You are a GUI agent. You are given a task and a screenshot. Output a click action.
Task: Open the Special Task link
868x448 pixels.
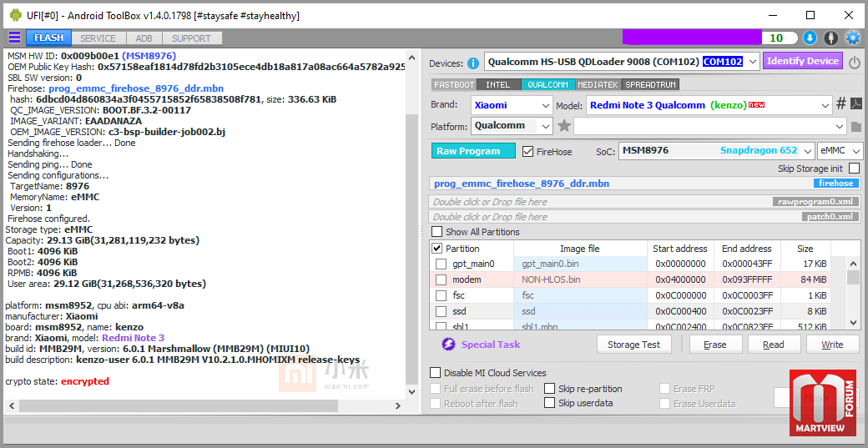pyautogui.click(x=491, y=345)
